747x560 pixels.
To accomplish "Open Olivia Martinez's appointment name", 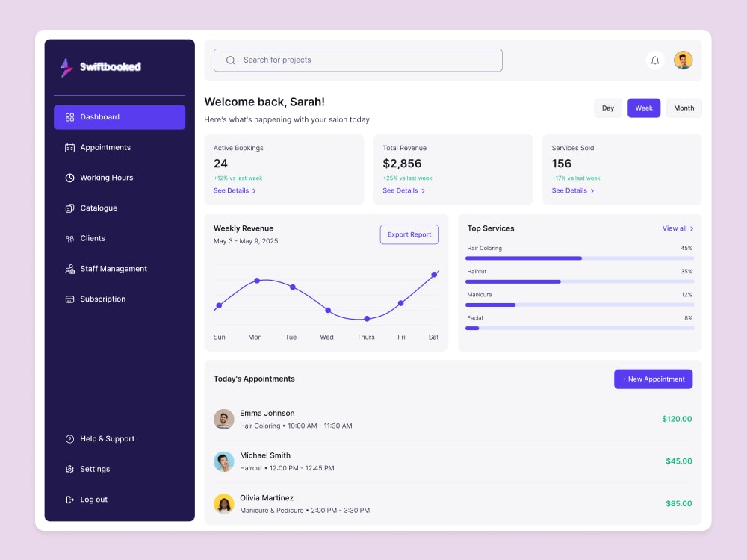I will coord(267,498).
